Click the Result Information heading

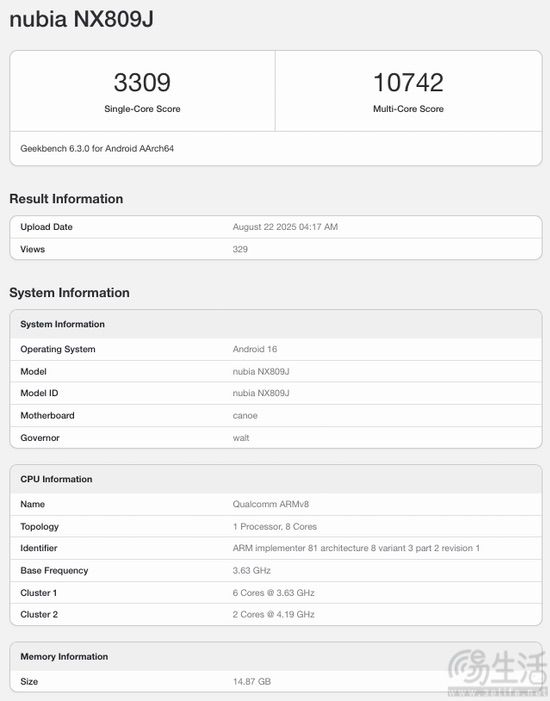[66, 198]
